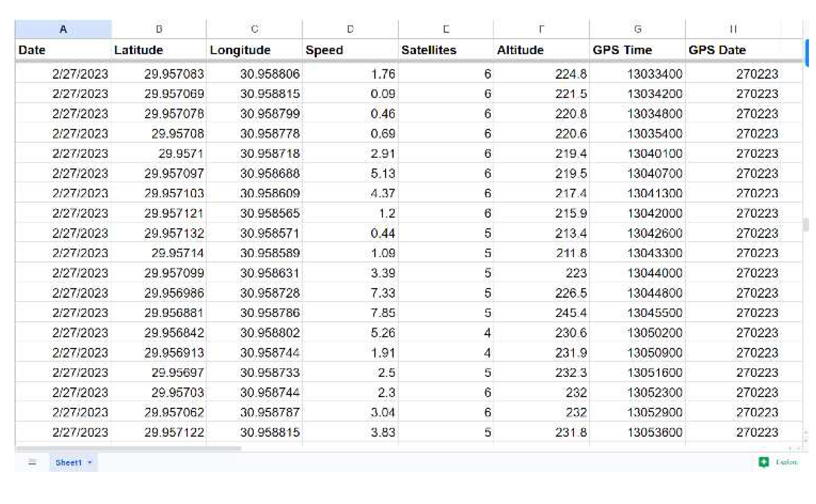Open the all sheets list icon
The width and height of the screenshot is (816, 504).
(32, 463)
